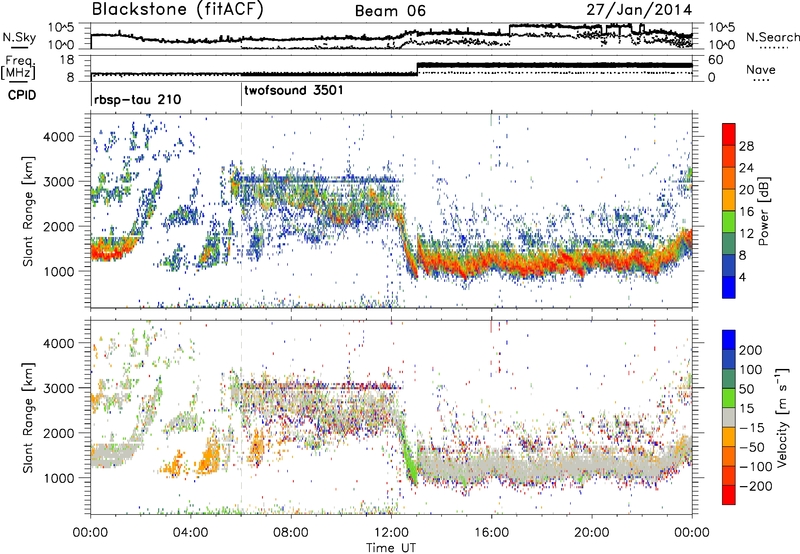Click the '60' tick on the Nave axis
Viewport: 800px width, 554px height.
click(x=715, y=60)
